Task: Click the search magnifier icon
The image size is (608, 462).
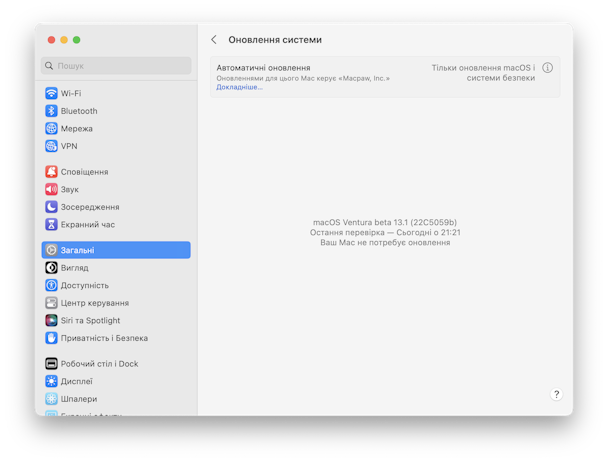Action: [x=49, y=66]
